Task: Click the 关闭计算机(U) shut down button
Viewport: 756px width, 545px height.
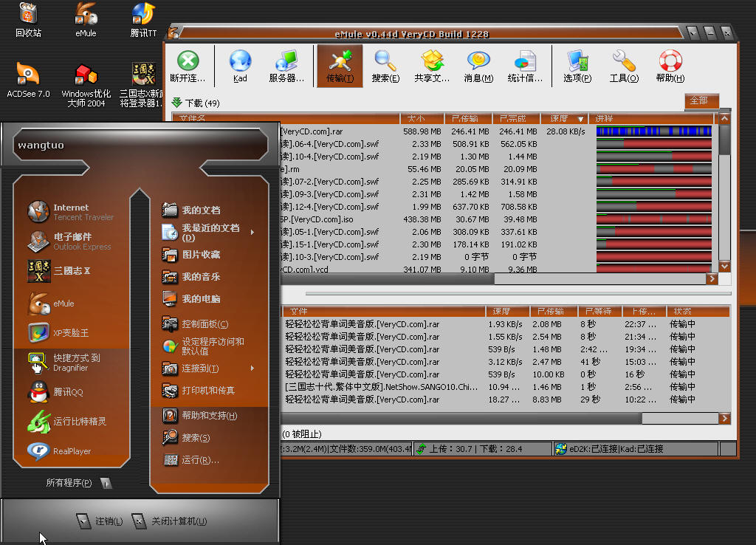Action: click(170, 521)
